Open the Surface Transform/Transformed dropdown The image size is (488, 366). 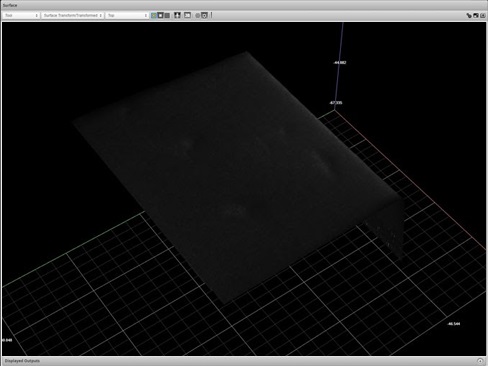(x=72, y=15)
